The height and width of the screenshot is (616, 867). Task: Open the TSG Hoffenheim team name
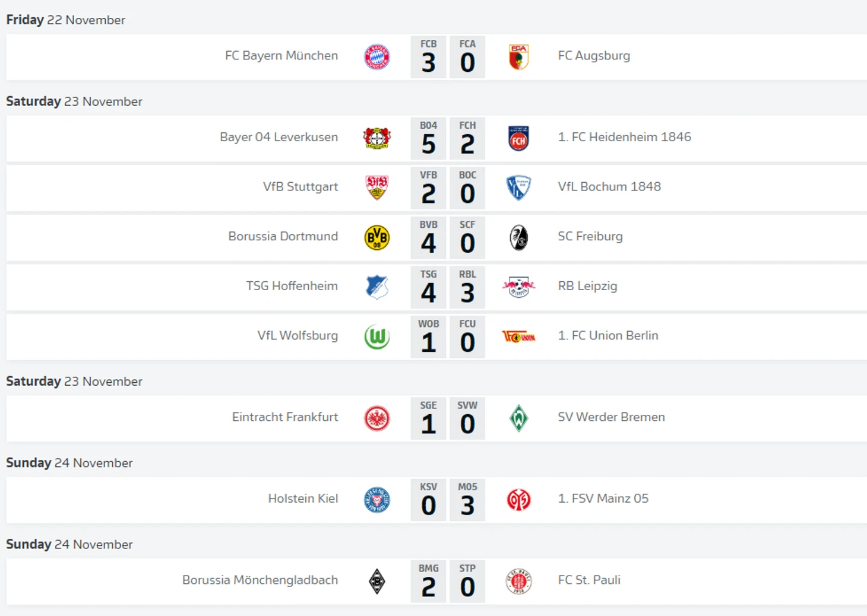[292, 285]
